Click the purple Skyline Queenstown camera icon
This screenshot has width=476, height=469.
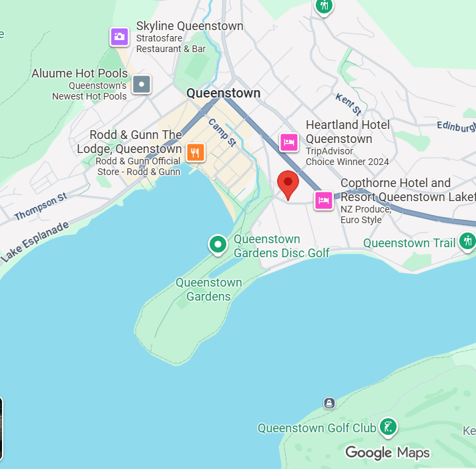[x=120, y=37]
